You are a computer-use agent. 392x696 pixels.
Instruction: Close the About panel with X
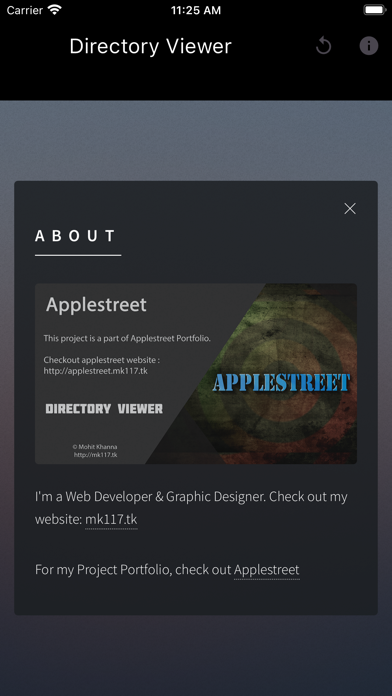pos(350,209)
